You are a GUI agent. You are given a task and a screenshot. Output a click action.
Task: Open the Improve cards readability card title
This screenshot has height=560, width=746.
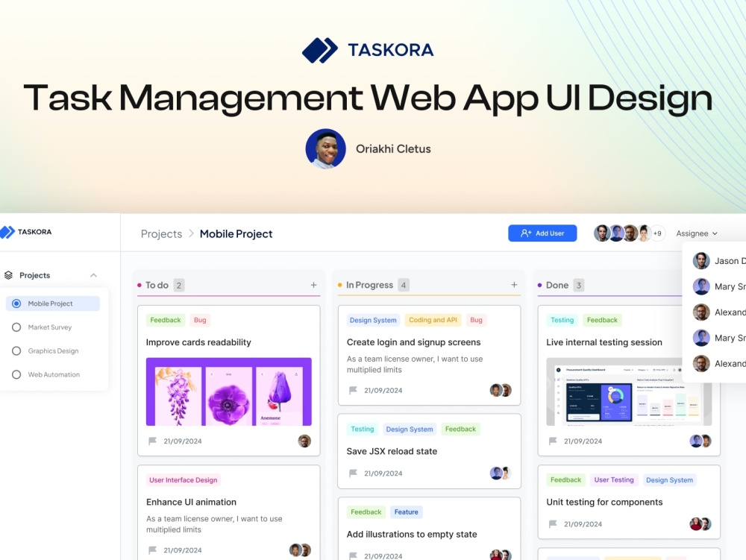click(x=198, y=342)
